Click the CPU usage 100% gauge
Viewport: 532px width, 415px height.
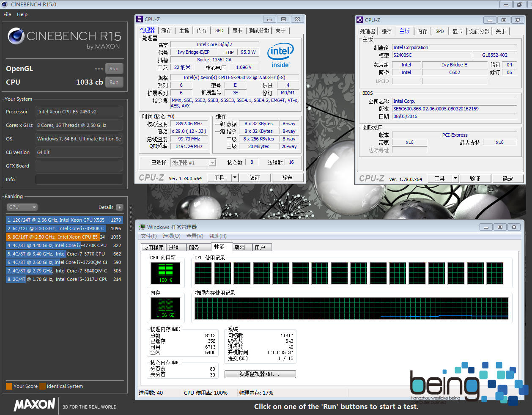coord(165,273)
